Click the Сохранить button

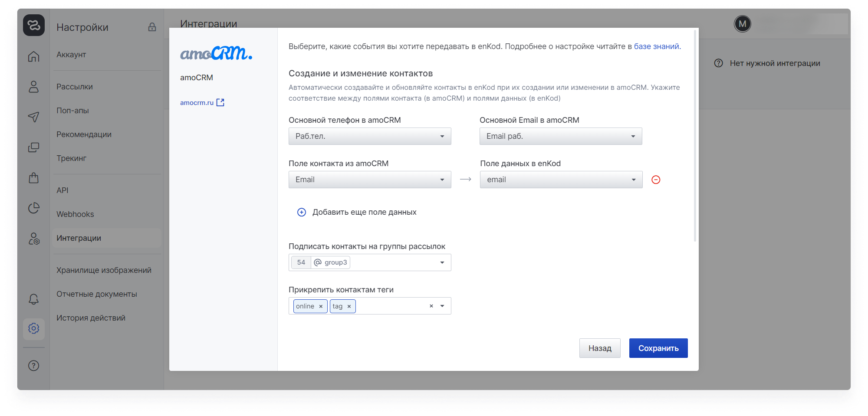658,348
